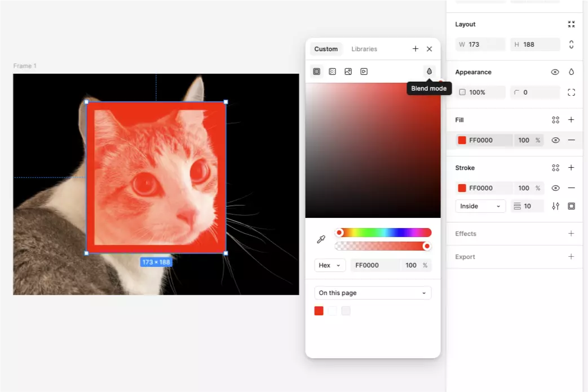Toggle layer visibility in Appearance section
This screenshot has width=588, height=392.
click(x=555, y=72)
